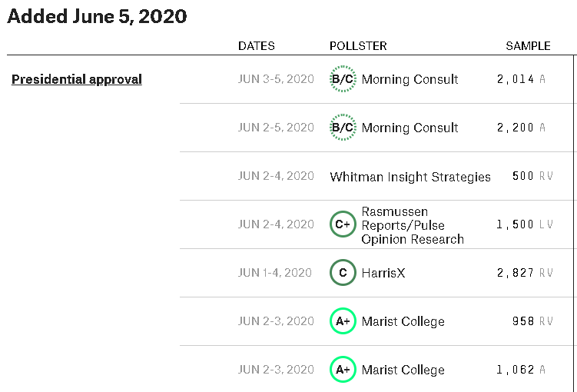
Task: Click the DATES column header
Action: [x=257, y=46]
